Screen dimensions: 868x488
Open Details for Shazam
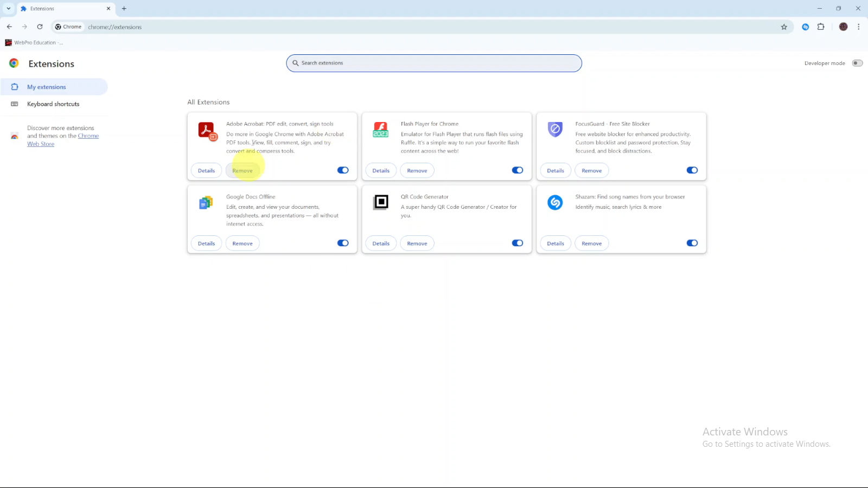[556, 243]
